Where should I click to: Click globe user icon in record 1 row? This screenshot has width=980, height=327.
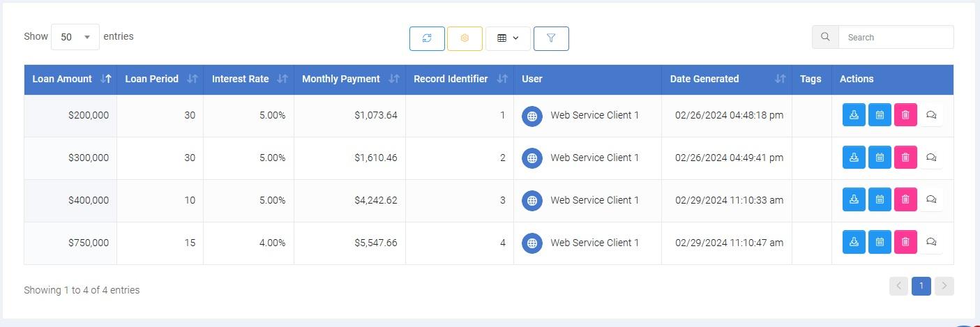point(532,116)
